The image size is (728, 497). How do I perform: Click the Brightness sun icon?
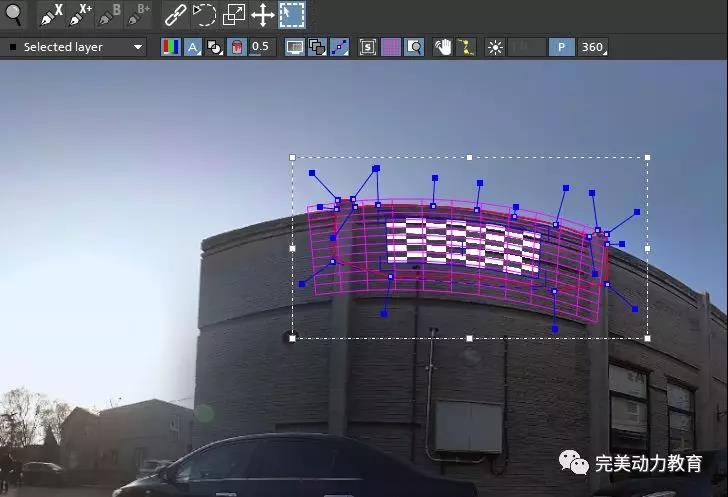pyautogui.click(x=495, y=47)
